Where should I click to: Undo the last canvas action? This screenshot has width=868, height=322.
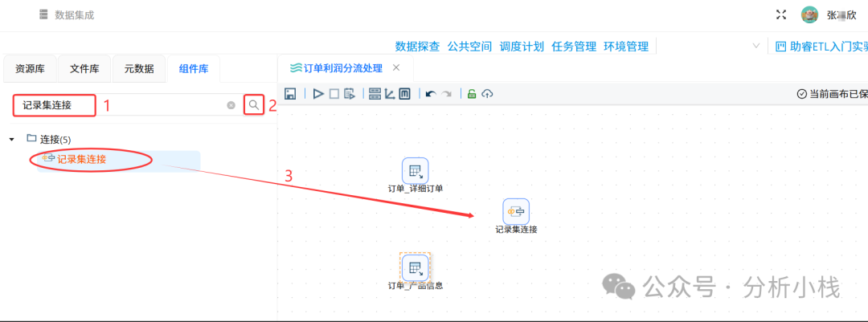click(431, 94)
